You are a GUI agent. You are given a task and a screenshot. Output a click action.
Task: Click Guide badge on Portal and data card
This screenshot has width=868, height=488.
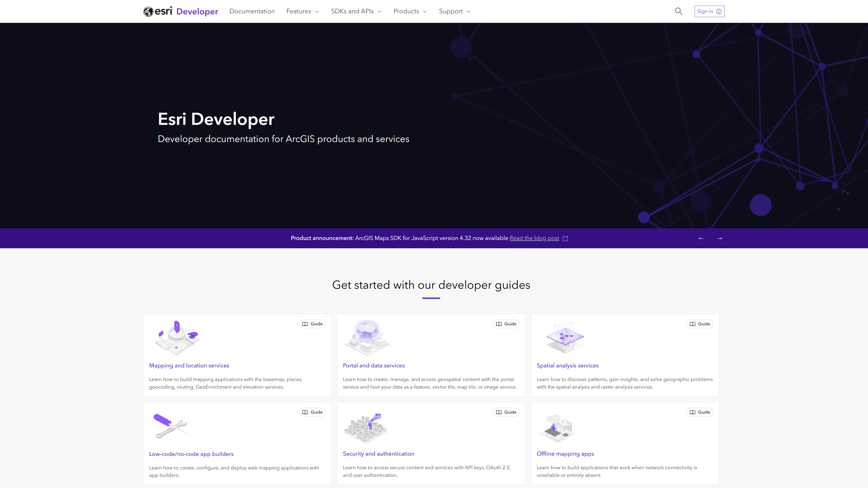click(x=506, y=324)
